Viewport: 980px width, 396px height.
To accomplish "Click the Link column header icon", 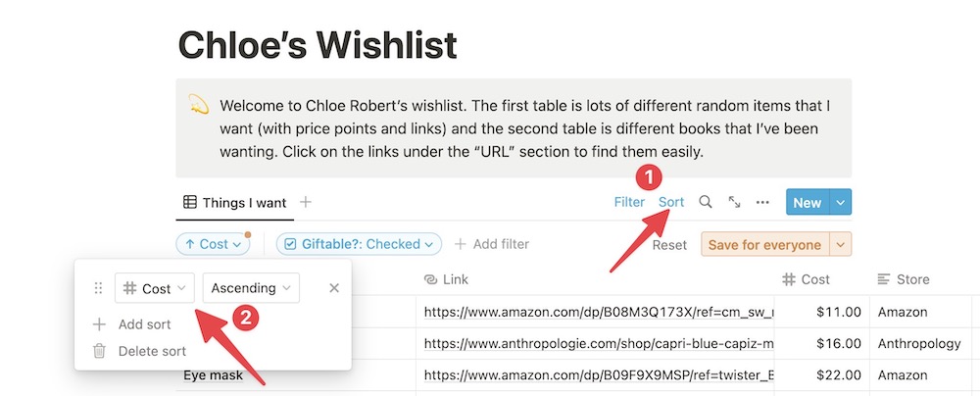I will click(430, 279).
